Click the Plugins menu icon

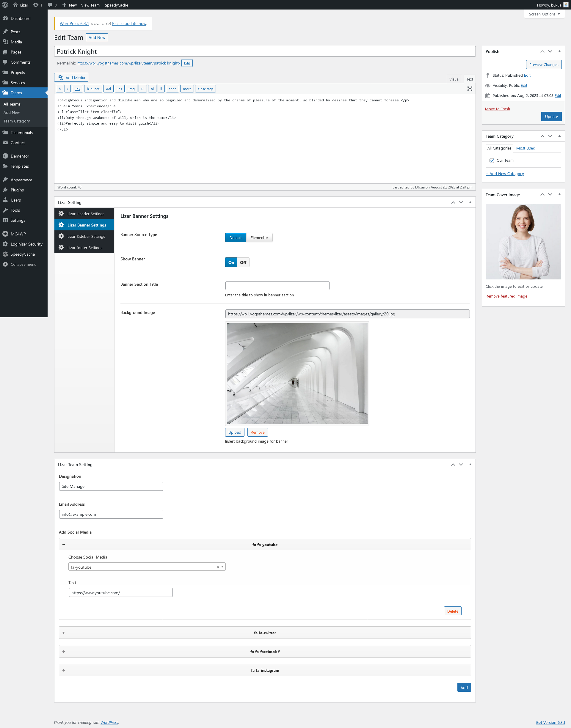5,190
